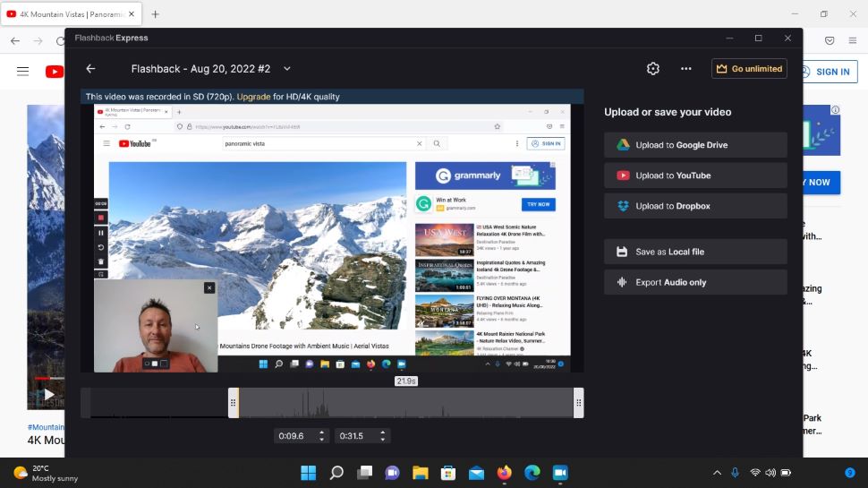Follow the Upgrade link for HD quality
868x488 pixels.
click(x=253, y=97)
